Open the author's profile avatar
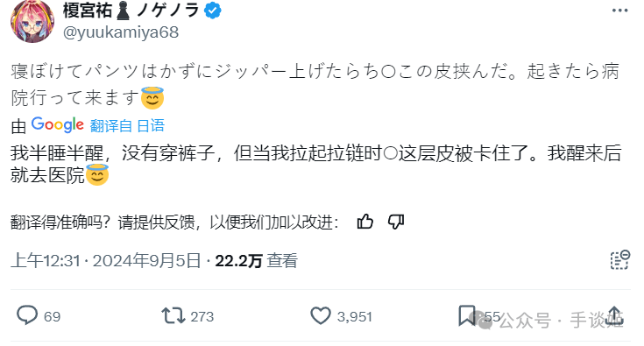 [32, 21]
